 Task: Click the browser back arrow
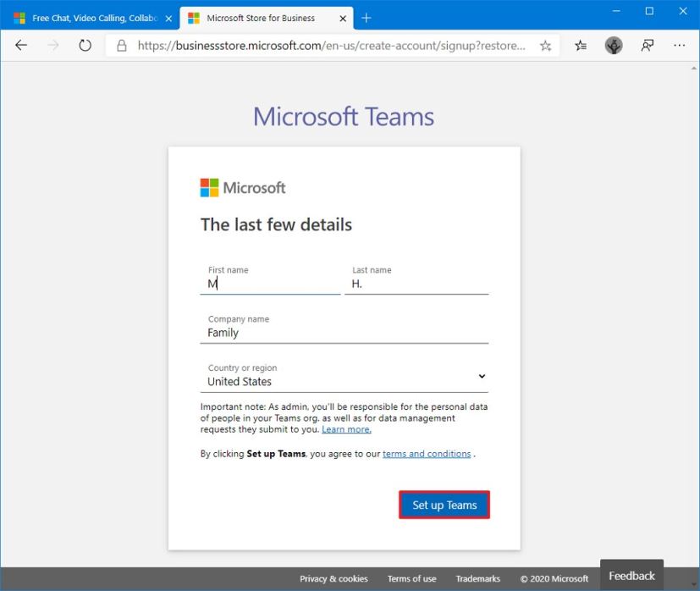pos(20,46)
